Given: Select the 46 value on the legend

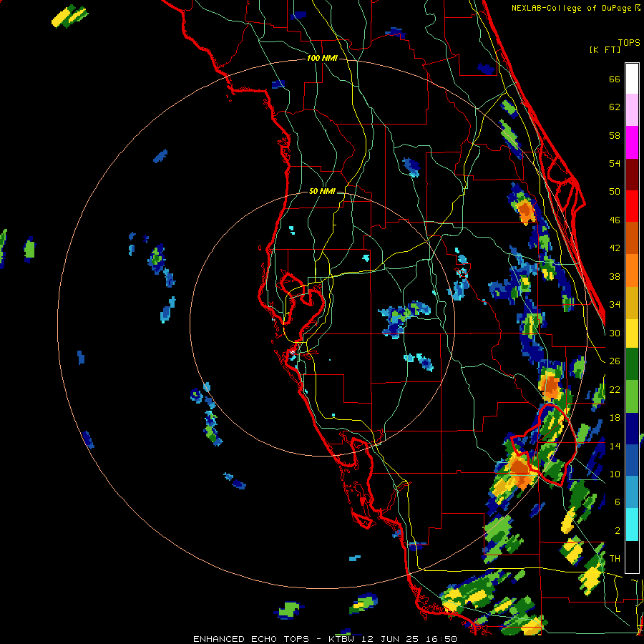Looking at the screenshot, I should (x=615, y=220).
